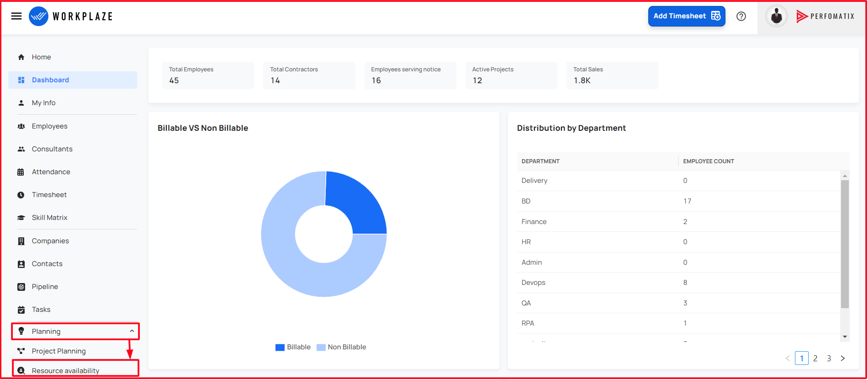Click the Skill Matrix graduation cap icon
The height and width of the screenshot is (380, 868).
tap(21, 218)
